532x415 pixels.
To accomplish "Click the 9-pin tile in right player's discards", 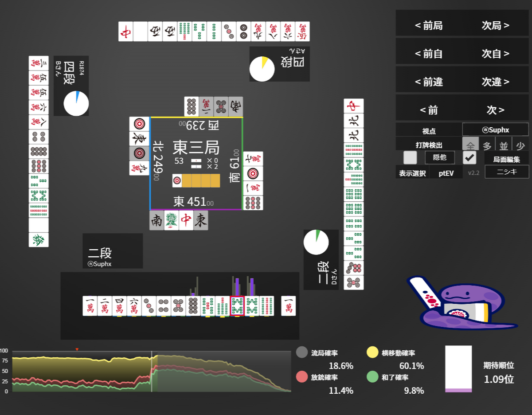I will click(x=253, y=203).
